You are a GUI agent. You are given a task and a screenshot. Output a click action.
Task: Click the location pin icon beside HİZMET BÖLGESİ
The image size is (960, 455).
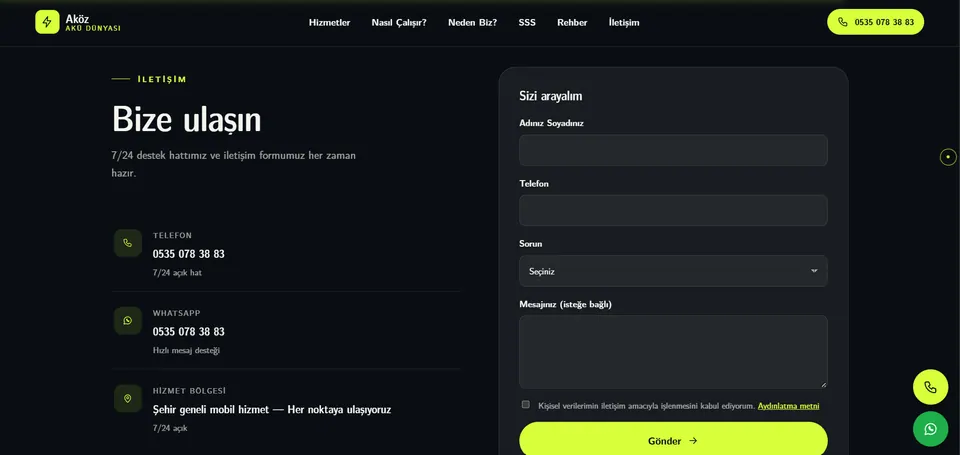tap(127, 399)
